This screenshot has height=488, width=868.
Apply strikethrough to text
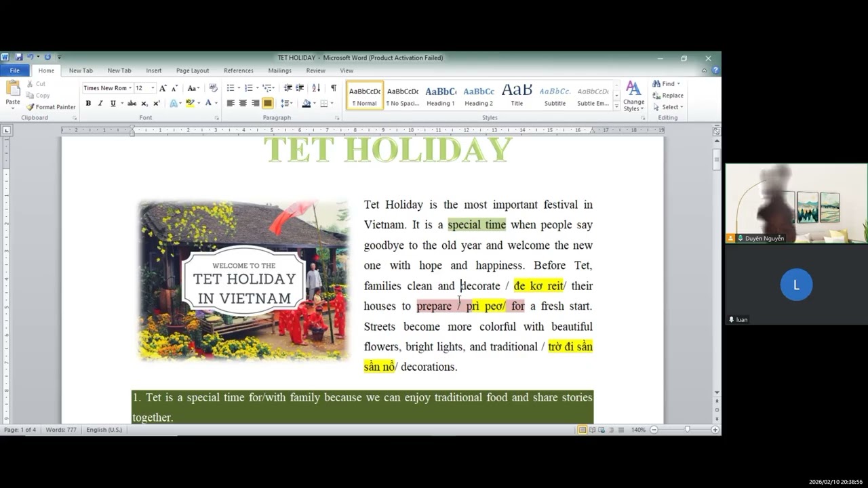pyautogui.click(x=132, y=103)
